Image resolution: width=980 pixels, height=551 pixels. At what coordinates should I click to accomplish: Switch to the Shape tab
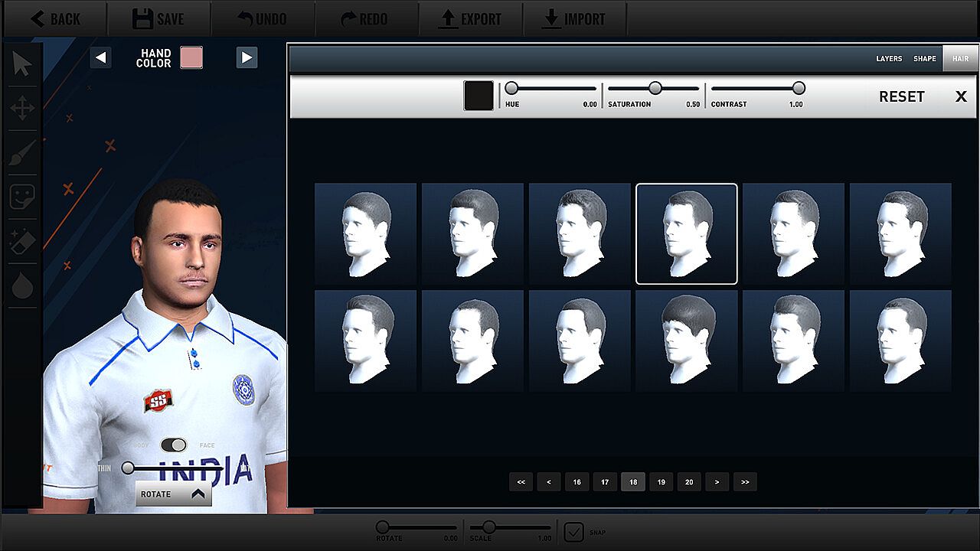924,59
